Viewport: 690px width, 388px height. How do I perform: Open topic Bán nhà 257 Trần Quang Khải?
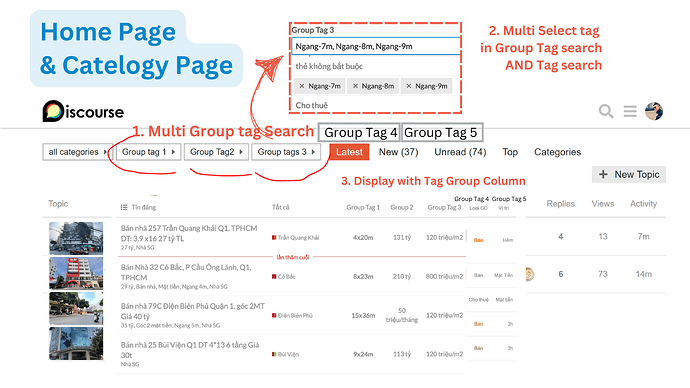tap(189, 234)
